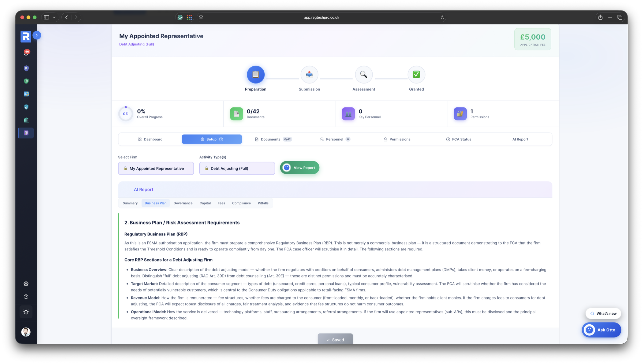The width and height of the screenshot is (643, 364).
Task: Click the RegTechPro R logo
Action: (x=26, y=36)
